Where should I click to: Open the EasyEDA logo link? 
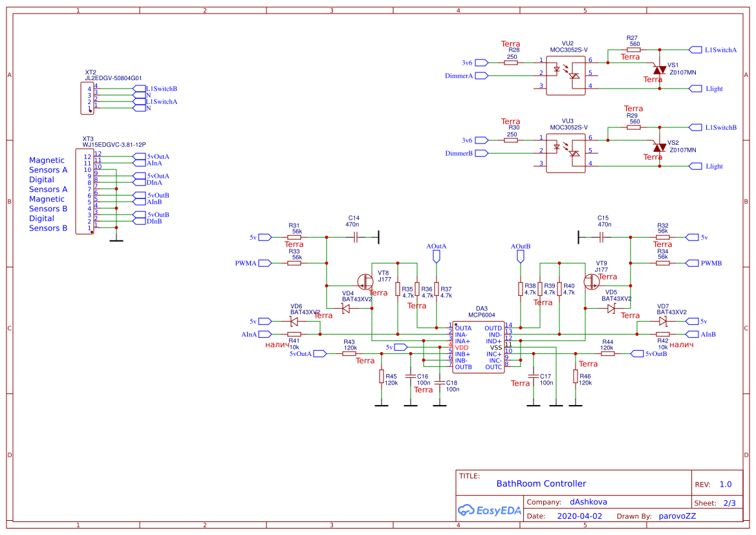click(490, 510)
